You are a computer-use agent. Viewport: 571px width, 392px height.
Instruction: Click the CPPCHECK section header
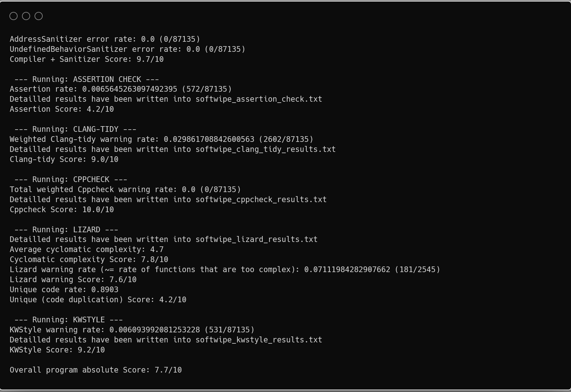click(x=71, y=179)
